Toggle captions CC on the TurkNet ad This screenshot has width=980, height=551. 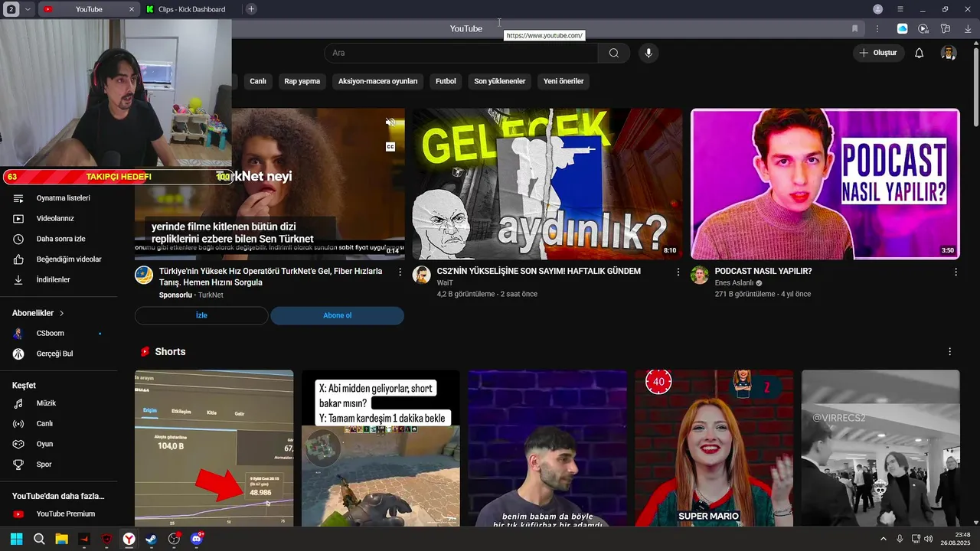click(390, 147)
